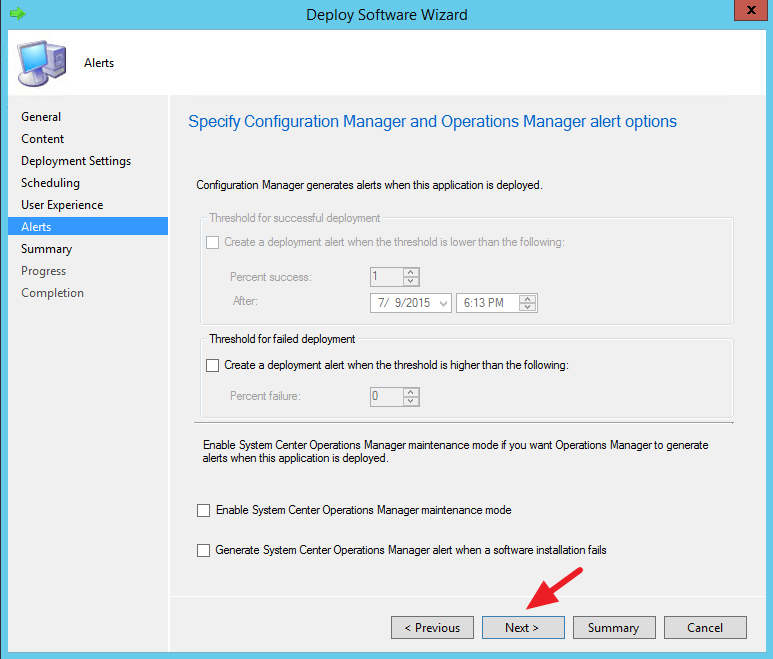Open the After date dropdown calendar

click(x=443, y=303)
